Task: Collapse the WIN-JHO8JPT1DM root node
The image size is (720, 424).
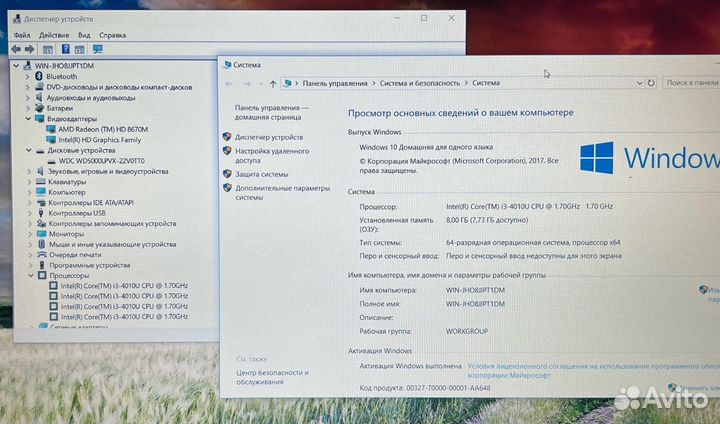Action: pyautogui.click(x=16, y=66)
